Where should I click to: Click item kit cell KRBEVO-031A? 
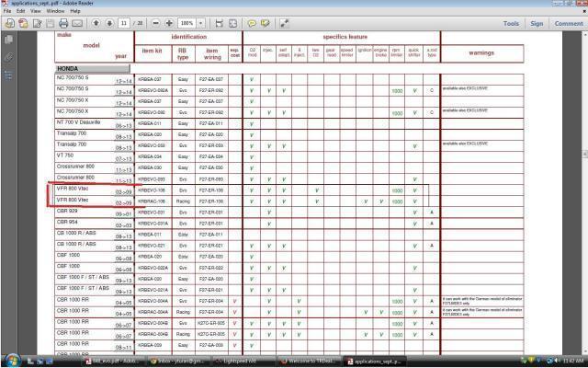click(x=153, y=224)
